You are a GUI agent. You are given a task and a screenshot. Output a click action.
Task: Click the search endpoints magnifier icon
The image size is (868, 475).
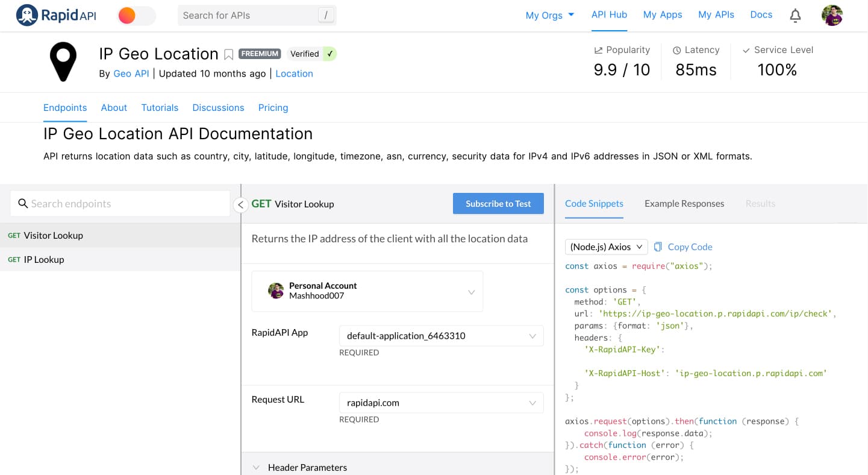tap(23, 204)
